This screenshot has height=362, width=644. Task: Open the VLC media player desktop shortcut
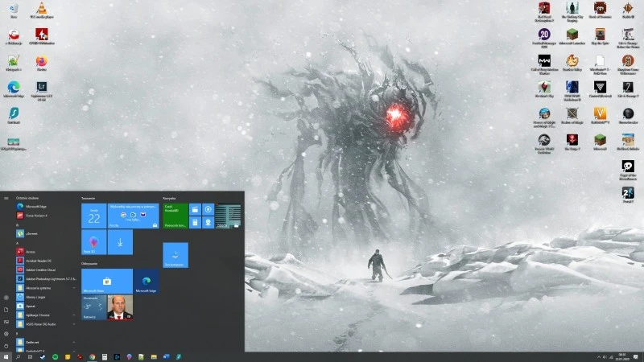click(x=42, y=10)
